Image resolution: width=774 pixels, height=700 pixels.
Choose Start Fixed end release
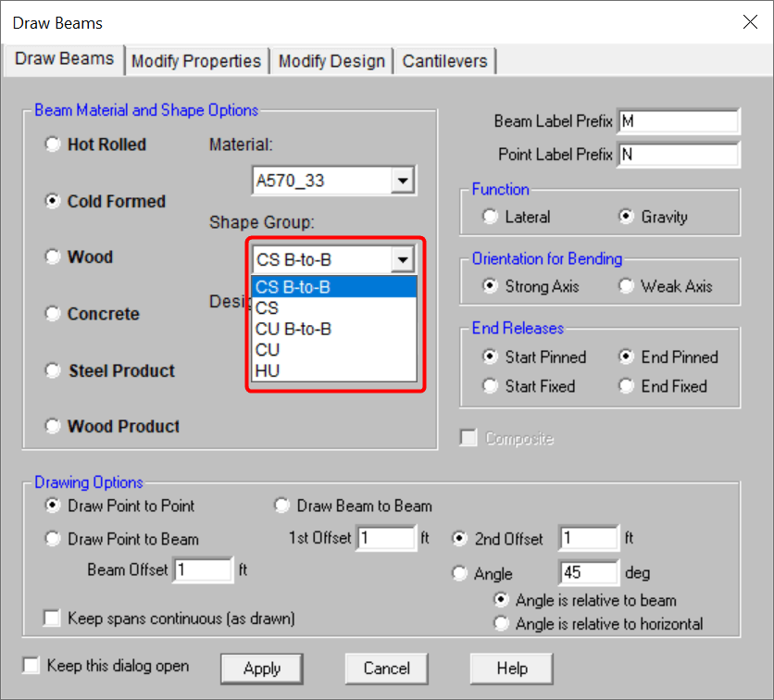pos(491,386)
